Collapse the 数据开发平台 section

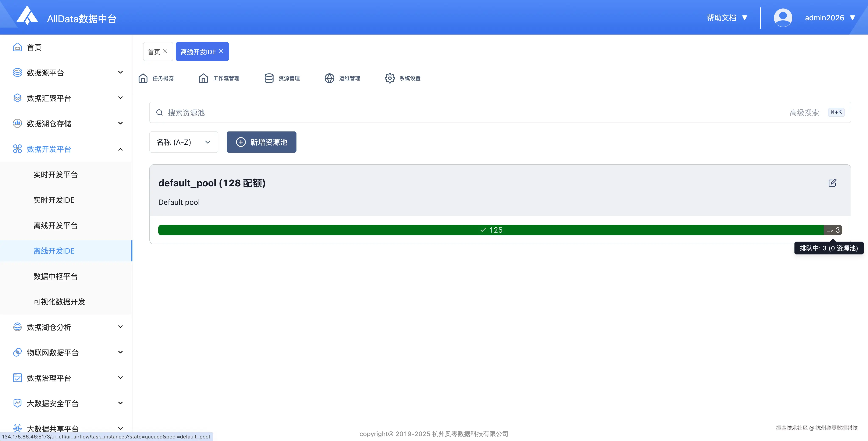120,149
